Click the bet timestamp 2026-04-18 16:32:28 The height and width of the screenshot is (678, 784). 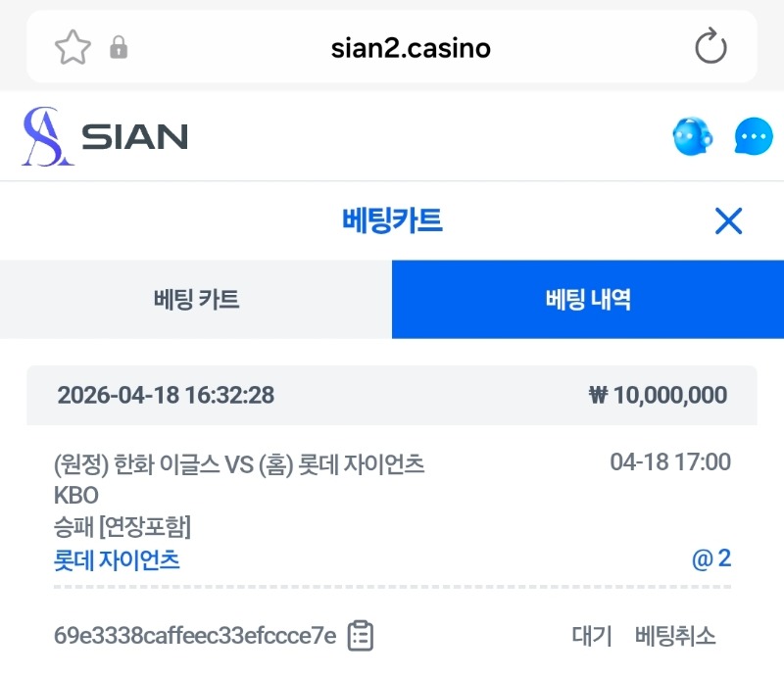166,396
